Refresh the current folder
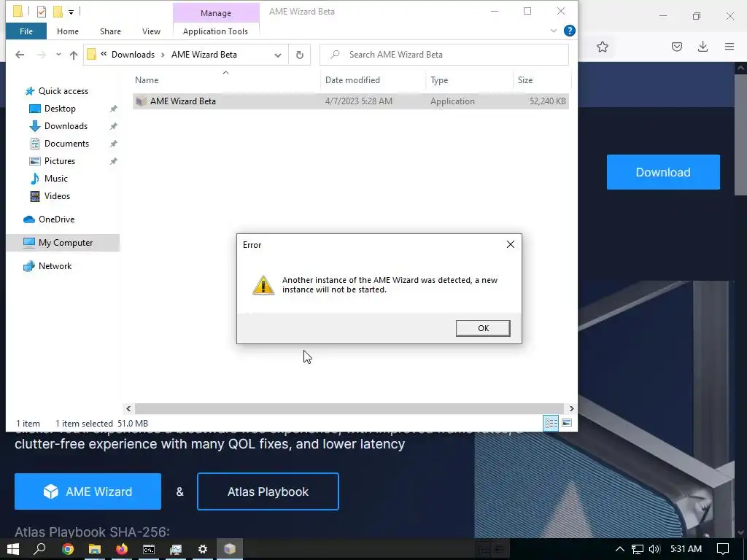The width and height of the screenshot is (747, 560). tap(300, 55)
